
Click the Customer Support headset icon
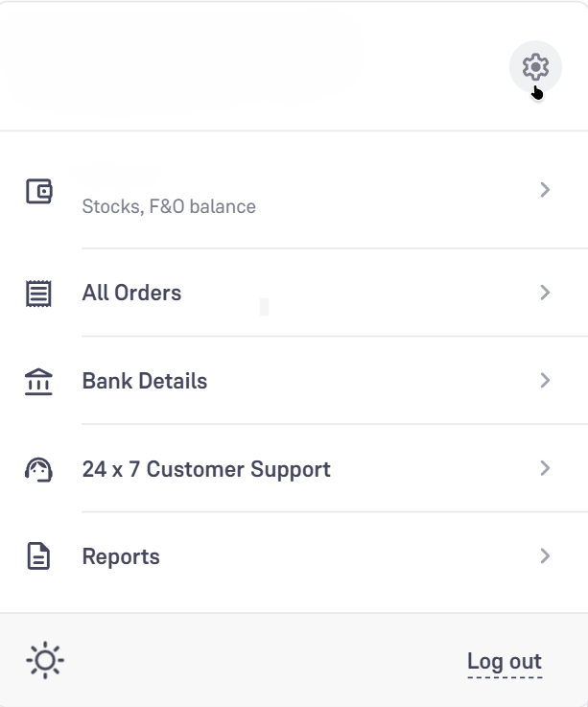(38, 469)
